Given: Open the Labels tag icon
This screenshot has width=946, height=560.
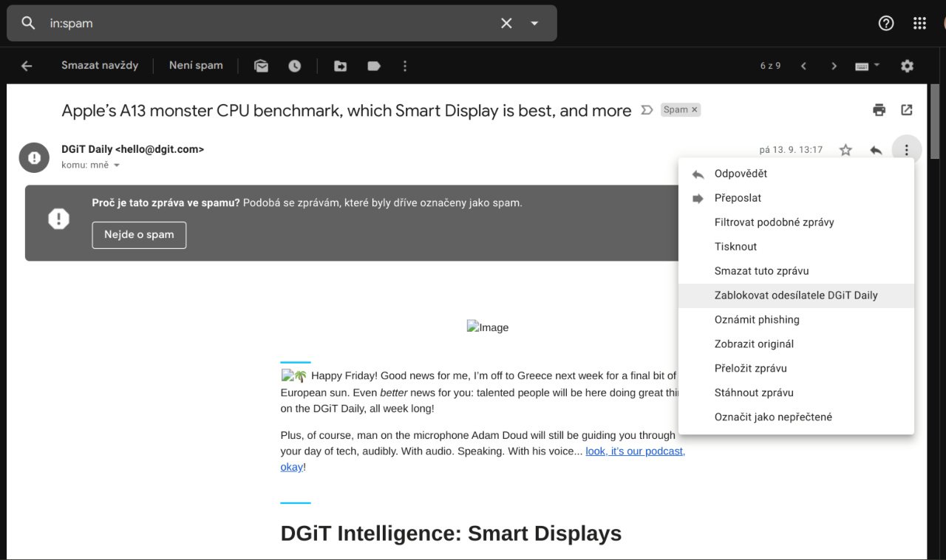Looking at the screenshot, I should tap(374, 66).
